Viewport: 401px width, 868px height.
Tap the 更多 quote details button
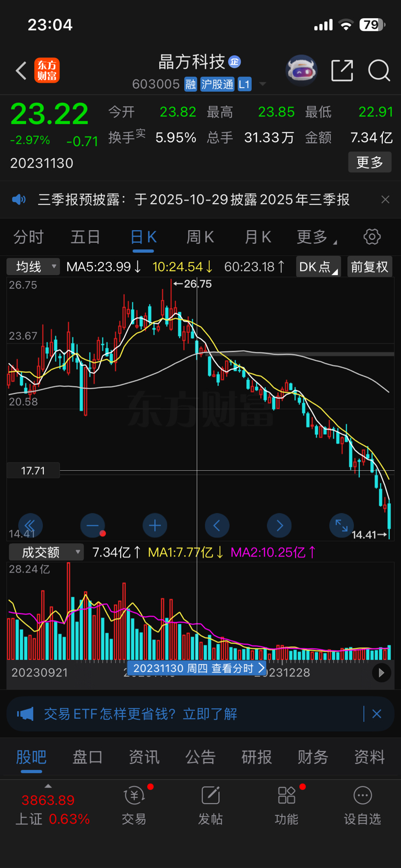click(370, 162)
